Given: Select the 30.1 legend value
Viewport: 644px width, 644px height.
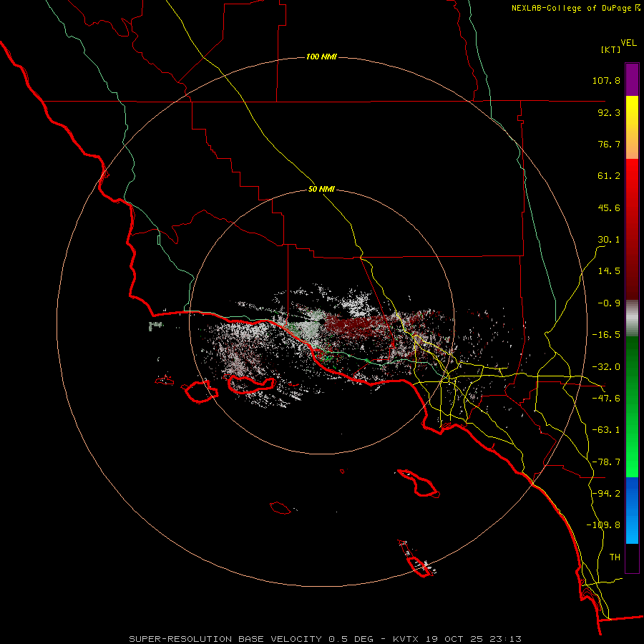Looking at the screenshot, I should 609,240.
